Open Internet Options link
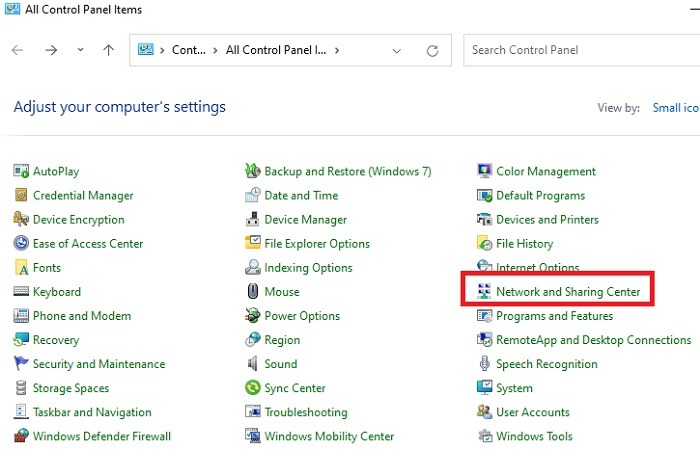 [538, 267]
